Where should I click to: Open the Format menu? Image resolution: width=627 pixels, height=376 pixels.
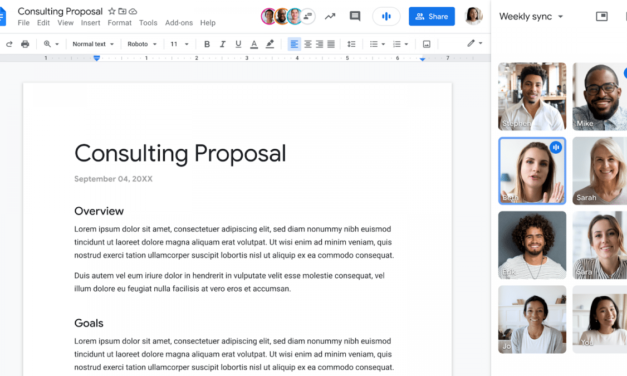[119, 23]
